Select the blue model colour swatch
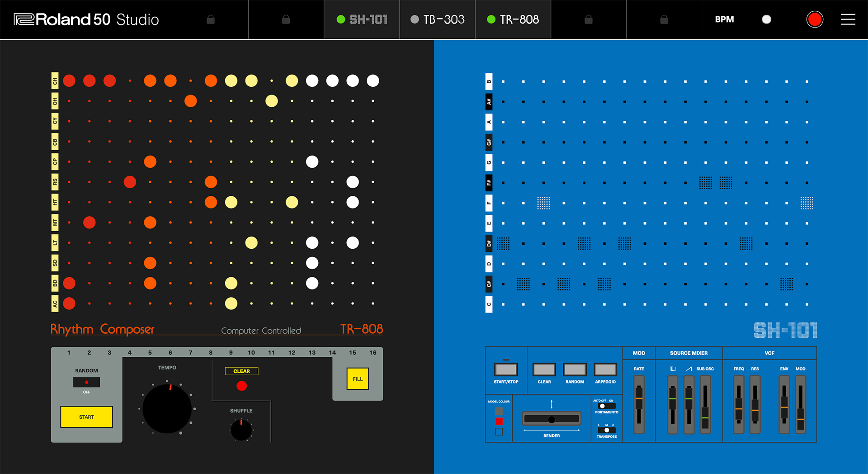The height and width of the screenshot is (474, 868). click(499, 432)
